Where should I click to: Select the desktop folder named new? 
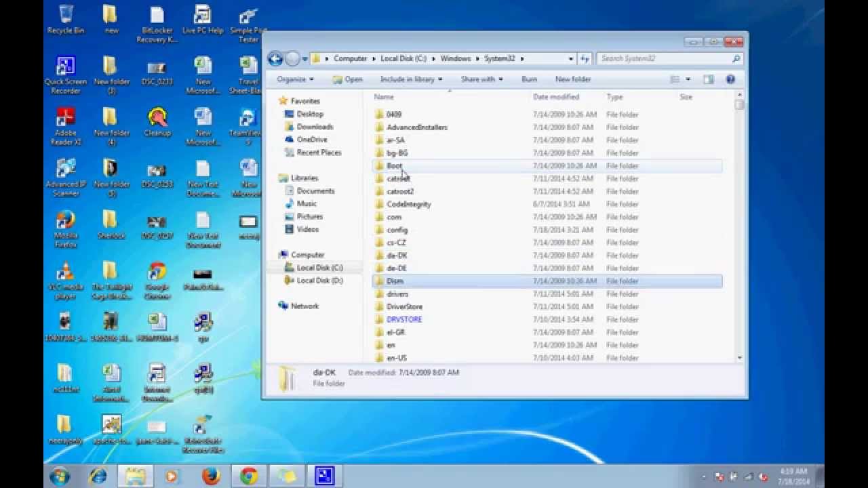point(111,19)
